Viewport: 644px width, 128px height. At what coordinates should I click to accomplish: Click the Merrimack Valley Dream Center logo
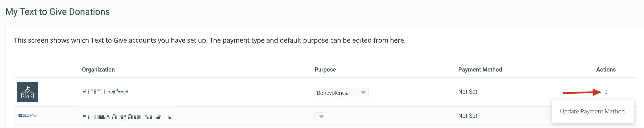[28, 116]
